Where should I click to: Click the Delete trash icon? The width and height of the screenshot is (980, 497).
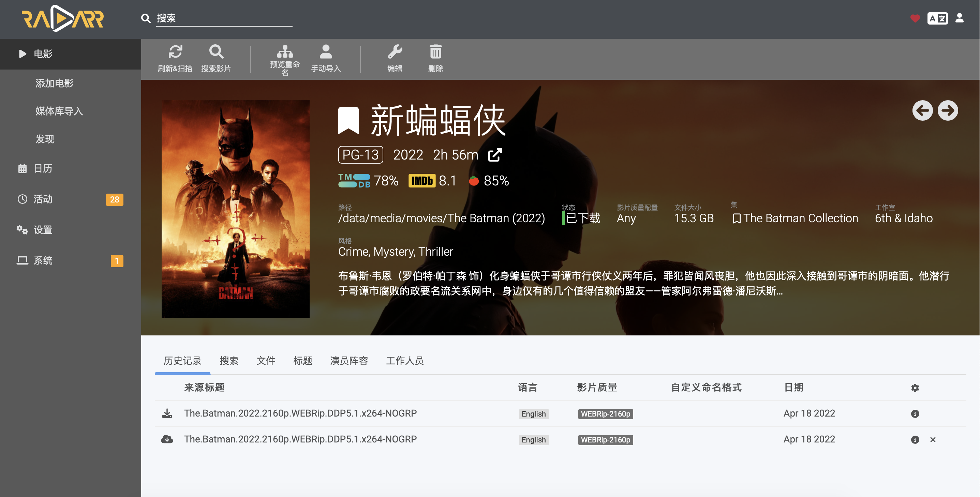point(435,52)
